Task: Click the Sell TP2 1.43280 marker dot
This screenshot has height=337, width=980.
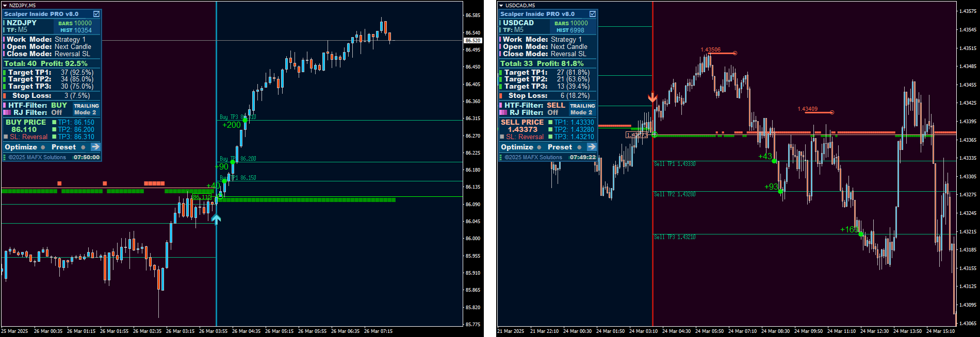Action: click(x=780, y=192)
